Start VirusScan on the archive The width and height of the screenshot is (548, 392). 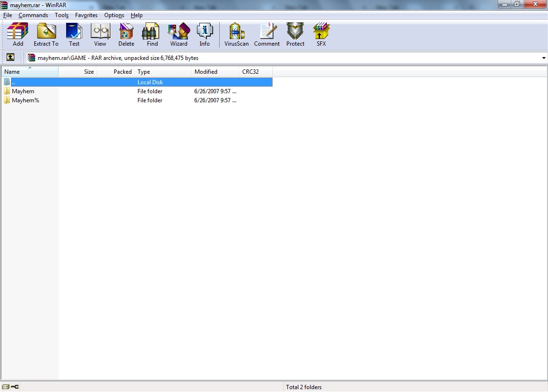[236, 35]
